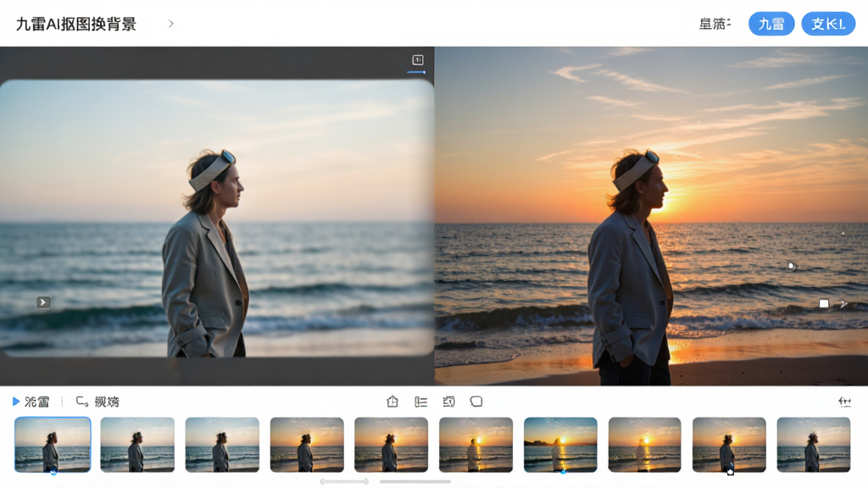
Task: Click the arrow button on the original photo
Action: click(43, 302)
